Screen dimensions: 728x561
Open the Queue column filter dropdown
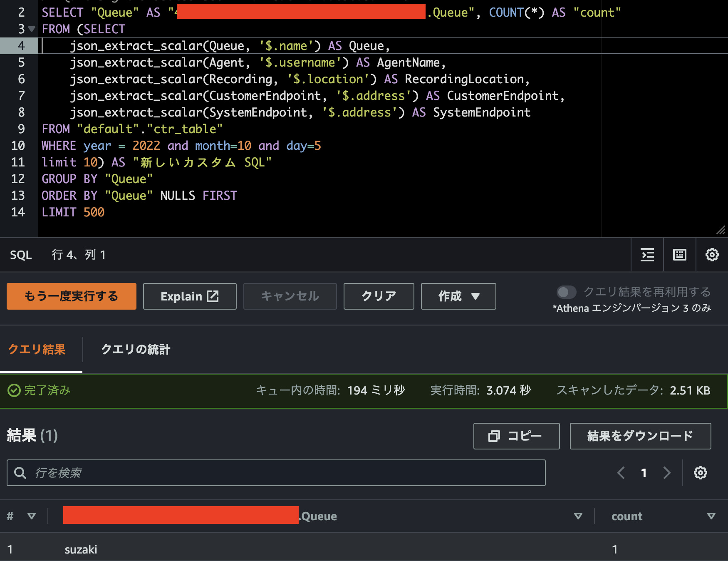point(578,516)
